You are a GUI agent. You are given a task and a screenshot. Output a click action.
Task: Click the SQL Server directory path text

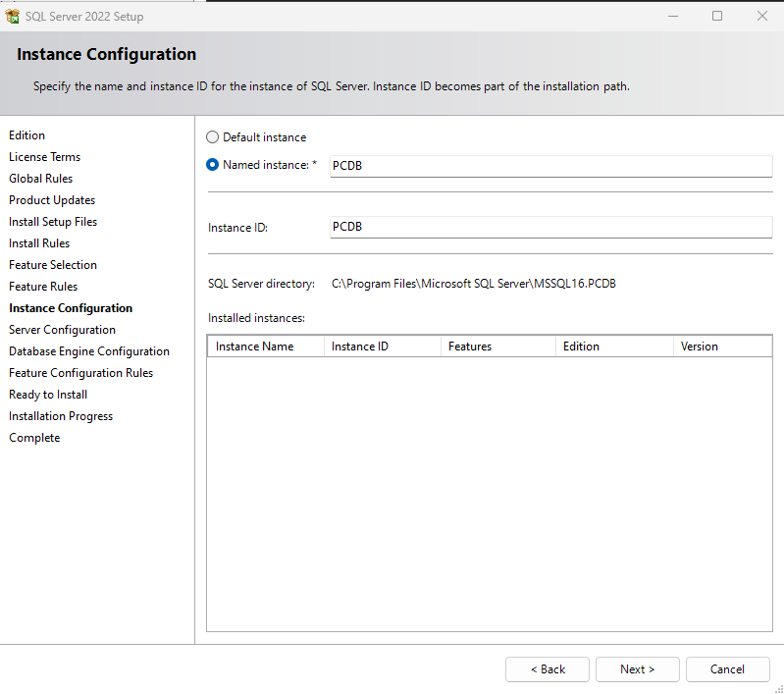474,284
